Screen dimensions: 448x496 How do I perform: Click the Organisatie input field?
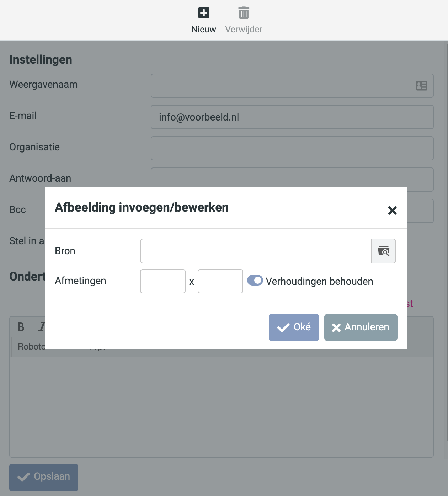[292, 148]
